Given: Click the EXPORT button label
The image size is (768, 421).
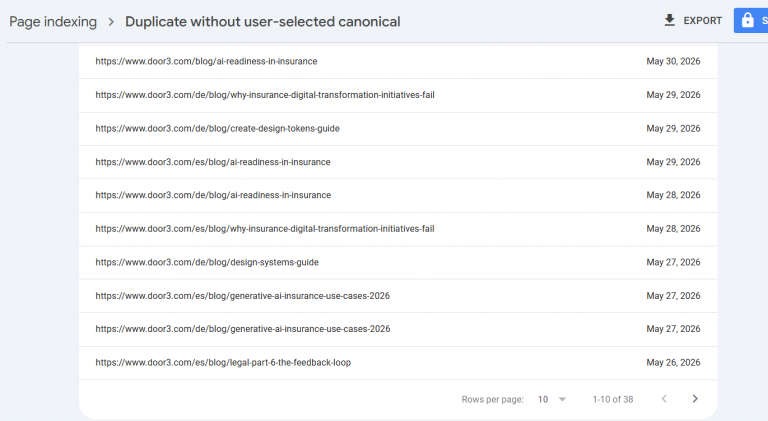Looking at the screenshot, I should [702, 21].
